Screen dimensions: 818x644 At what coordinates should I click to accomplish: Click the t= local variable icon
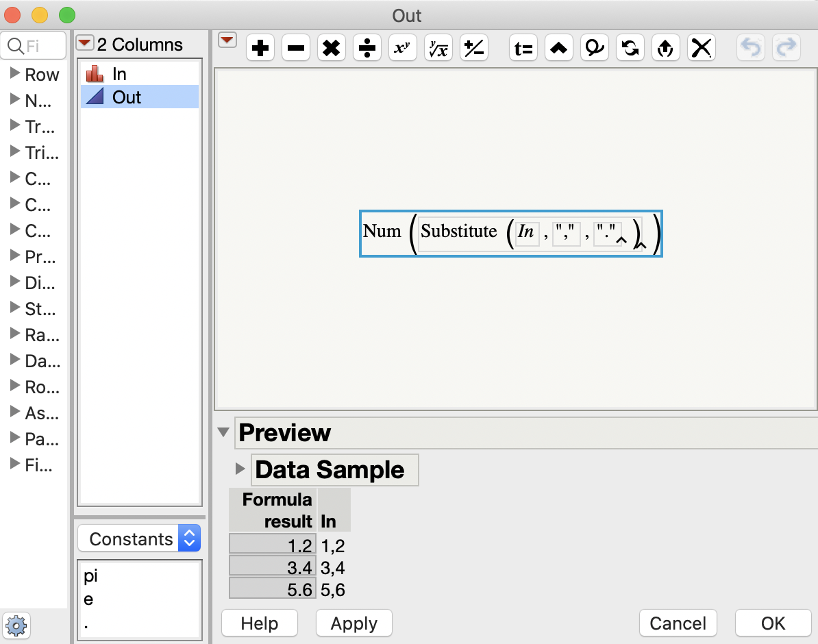click(523, 47)
